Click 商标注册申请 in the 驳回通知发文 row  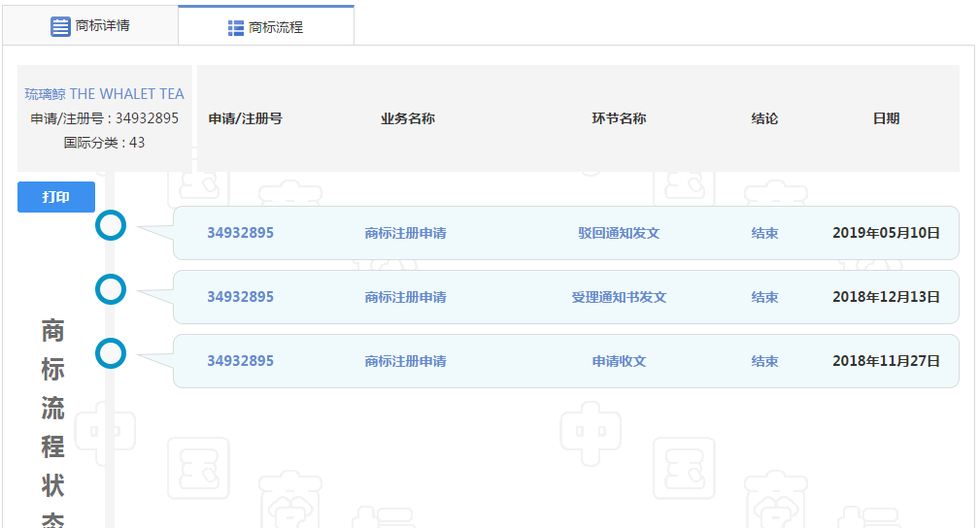pos(405,233)
